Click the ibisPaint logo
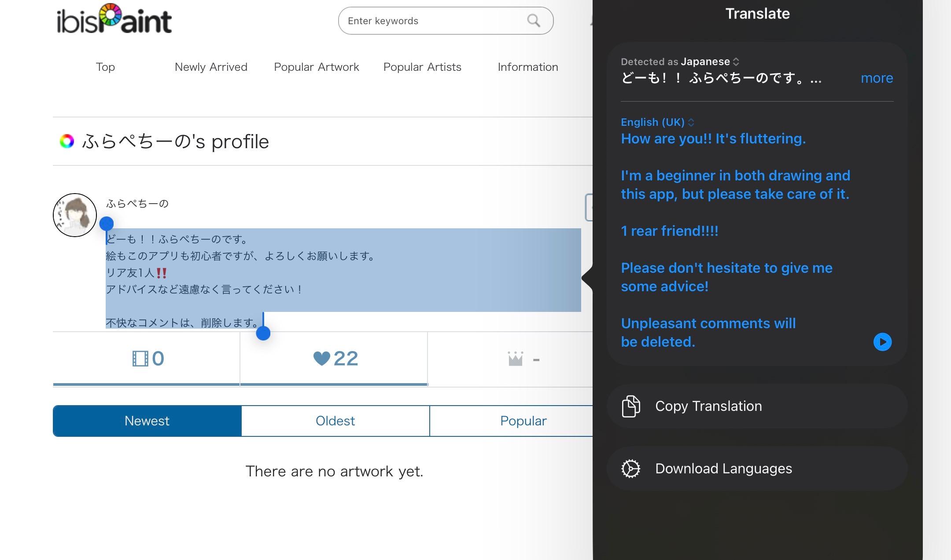 point(114,19)
